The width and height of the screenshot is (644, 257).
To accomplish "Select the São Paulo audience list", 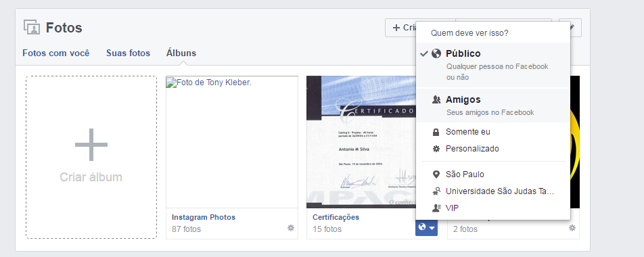I will 493,174.
